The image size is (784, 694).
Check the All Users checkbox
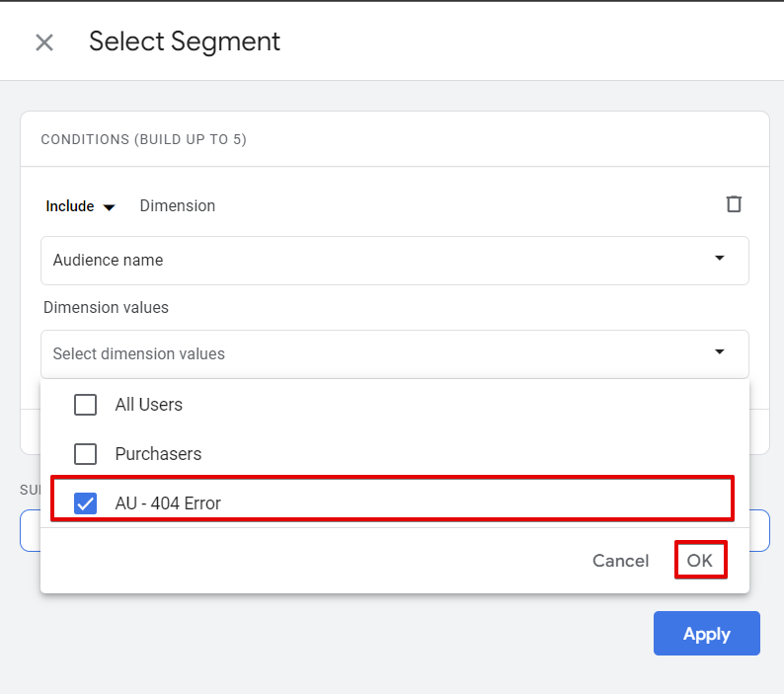pyautogui.click(x=86, y=405)
